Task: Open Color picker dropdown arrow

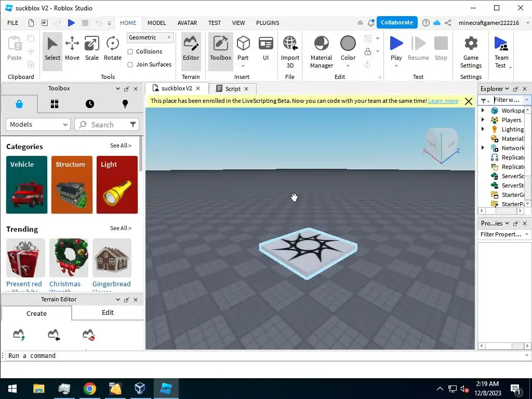Action: [x=348, y=66]
